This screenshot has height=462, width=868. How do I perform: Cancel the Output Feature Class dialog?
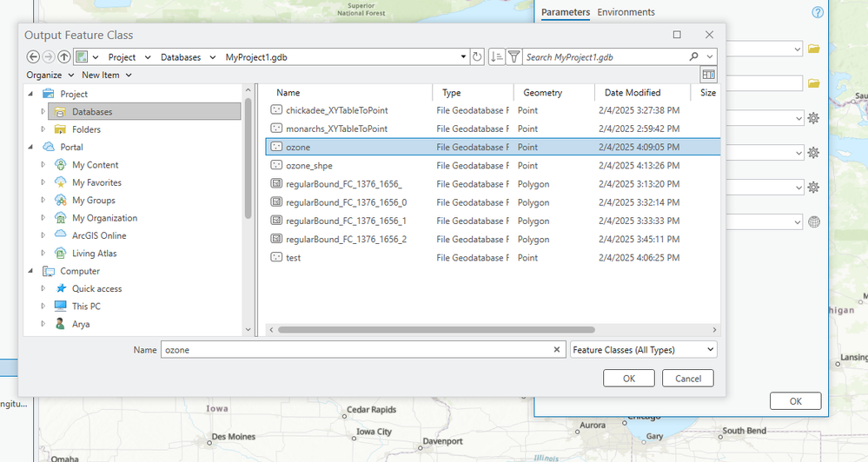(687, 378)
